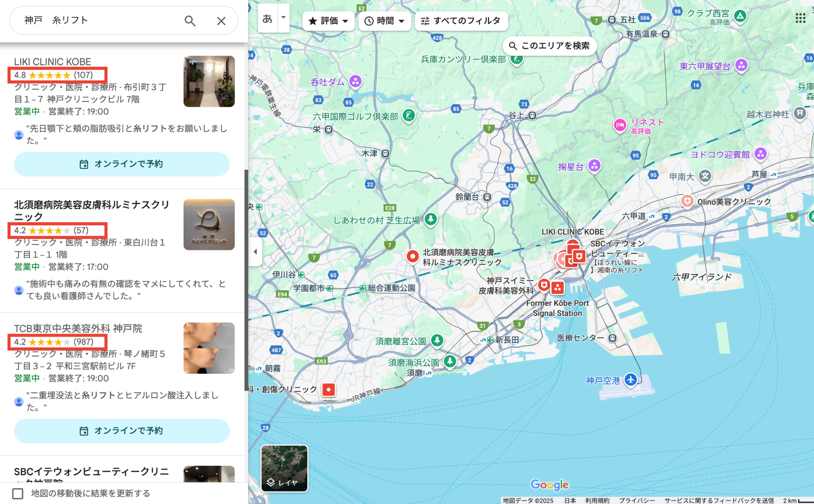The width and height of the screenshot is (814, 504).
Task: Open the 評価 rating filter dropdown
Action: [328, 21]
